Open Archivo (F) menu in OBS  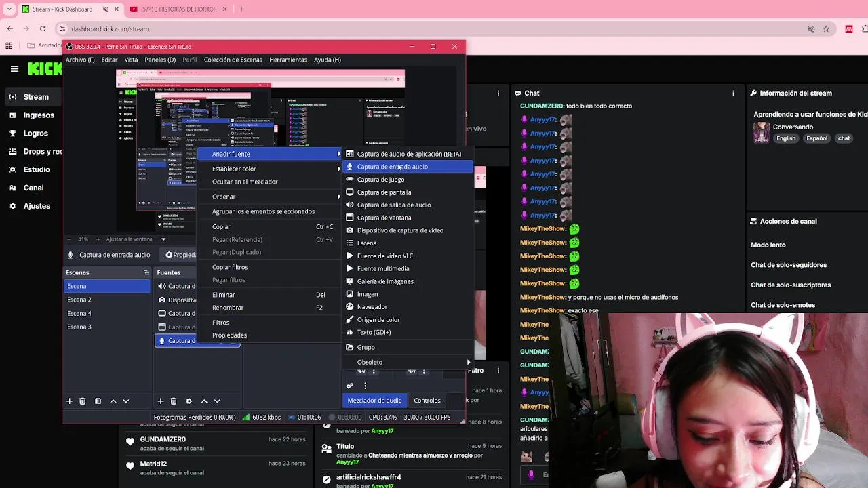(80, 60)
